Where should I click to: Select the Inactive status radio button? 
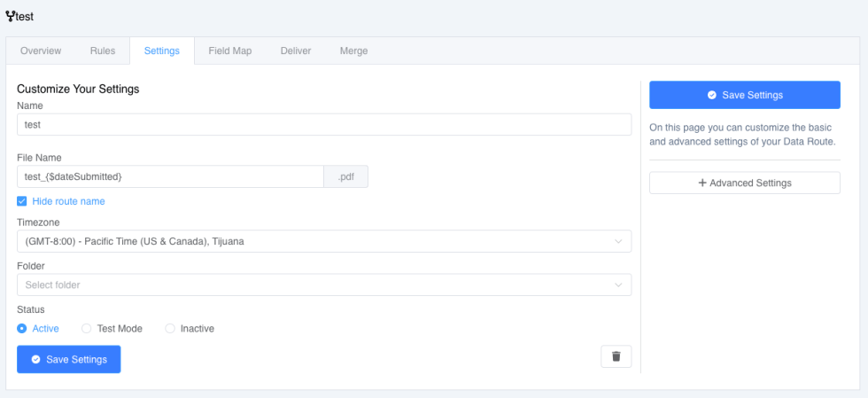click(170, 329)
